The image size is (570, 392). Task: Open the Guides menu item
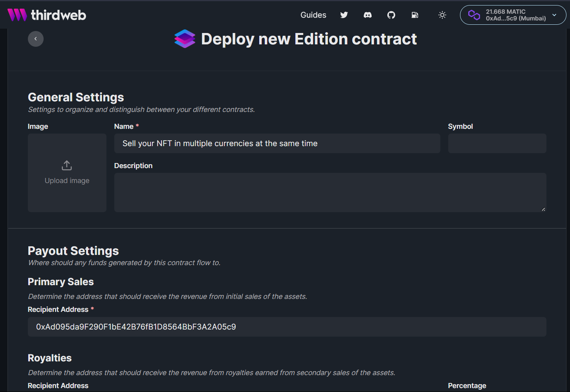pyautogui.click(x=313, y=15)
